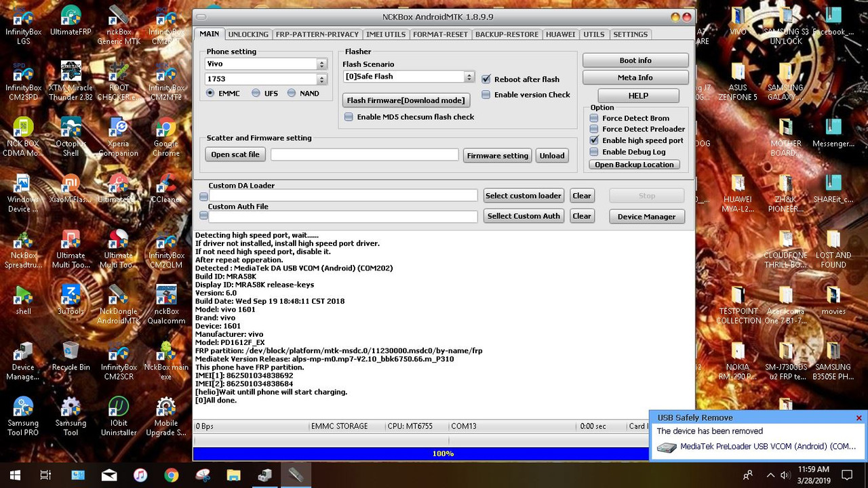Launch Xperia Companion from the desktop

click(x=119, y=136)
